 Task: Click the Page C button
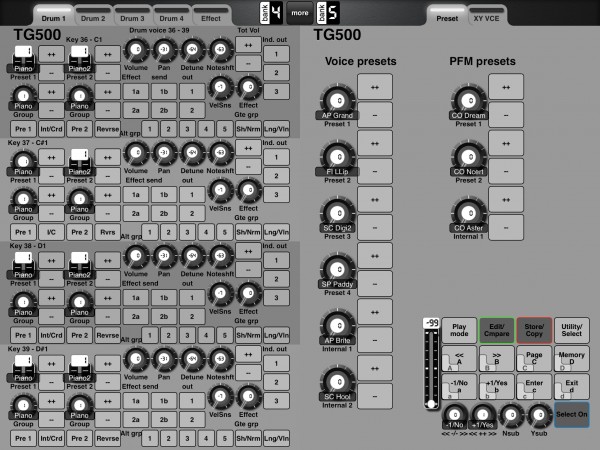tap(534, 359)
